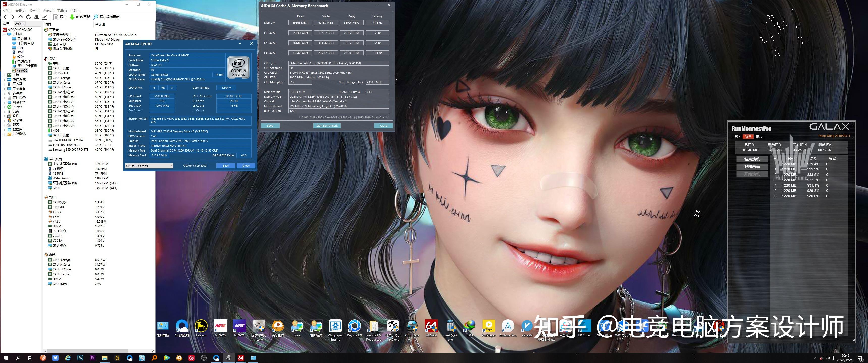Viewport: 868px width, 363px height.
Task: Expand the DirectX tree node
Action: click(x=4, y=107)
